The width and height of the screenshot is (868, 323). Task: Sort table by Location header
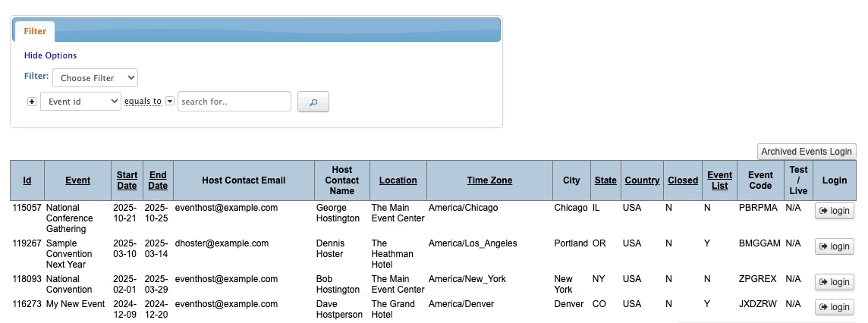tap(398, 180)
